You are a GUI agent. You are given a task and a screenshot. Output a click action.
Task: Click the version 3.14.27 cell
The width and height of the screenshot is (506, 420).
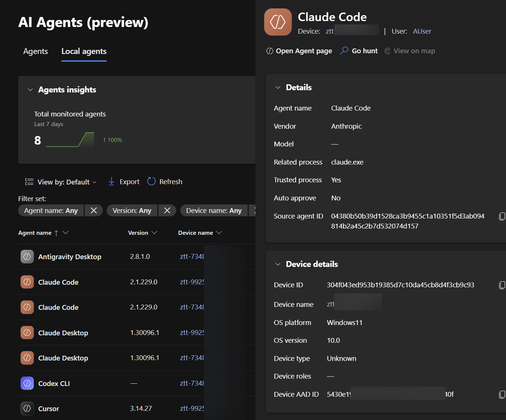tap(141, 409)
